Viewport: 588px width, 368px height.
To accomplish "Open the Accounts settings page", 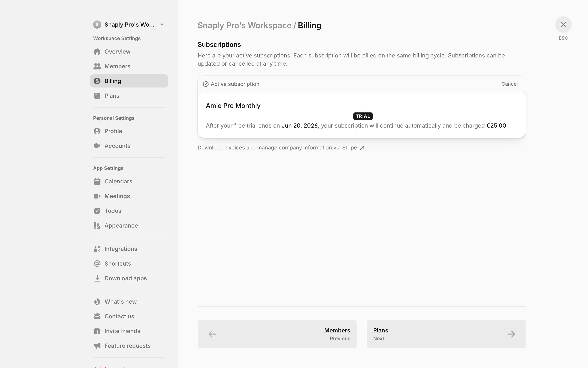I will (129, 146).
